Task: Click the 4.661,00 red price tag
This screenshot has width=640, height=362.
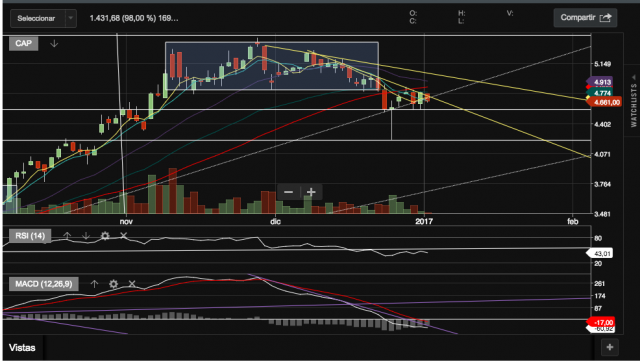Action: point(605,102)
